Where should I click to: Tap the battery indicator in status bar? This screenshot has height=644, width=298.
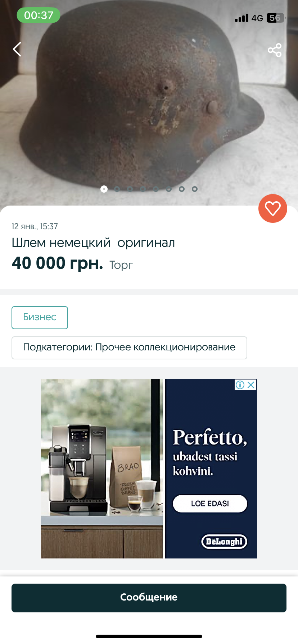(x=275, y=18)
